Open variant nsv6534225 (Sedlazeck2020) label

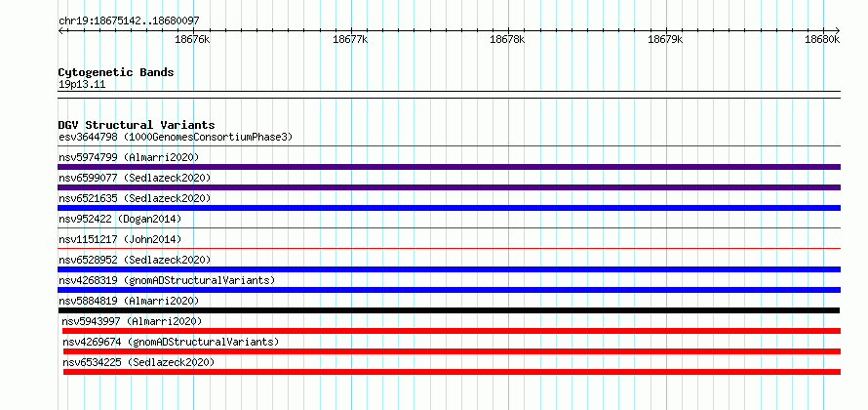click(x=138, y=362)
